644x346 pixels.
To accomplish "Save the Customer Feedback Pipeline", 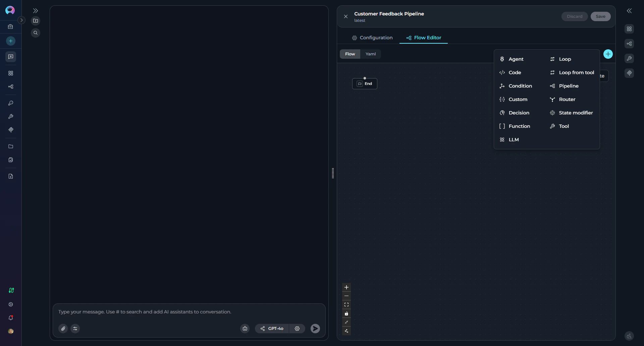I will point(600,16).
